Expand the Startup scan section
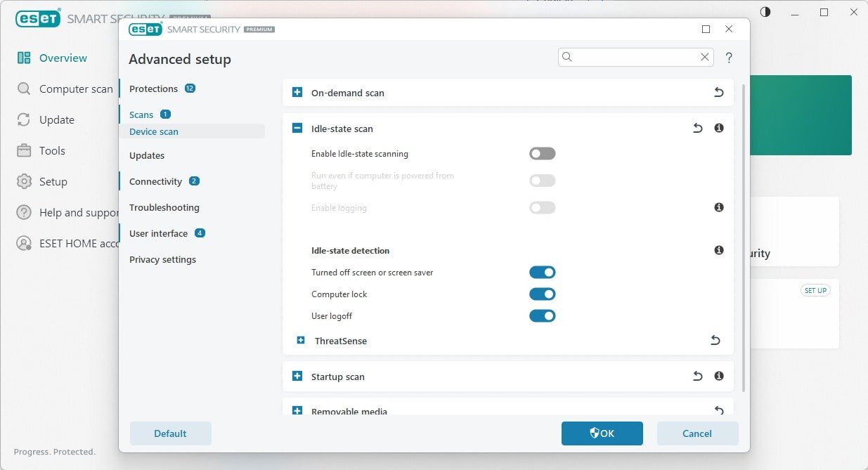 [x=297, y=377]
